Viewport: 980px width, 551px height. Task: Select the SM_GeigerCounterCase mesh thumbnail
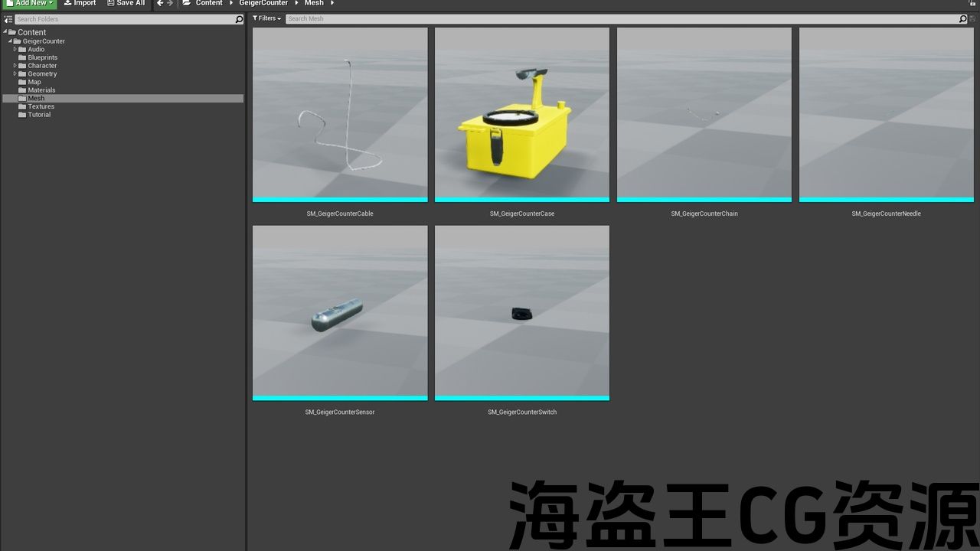pos(521,115)
